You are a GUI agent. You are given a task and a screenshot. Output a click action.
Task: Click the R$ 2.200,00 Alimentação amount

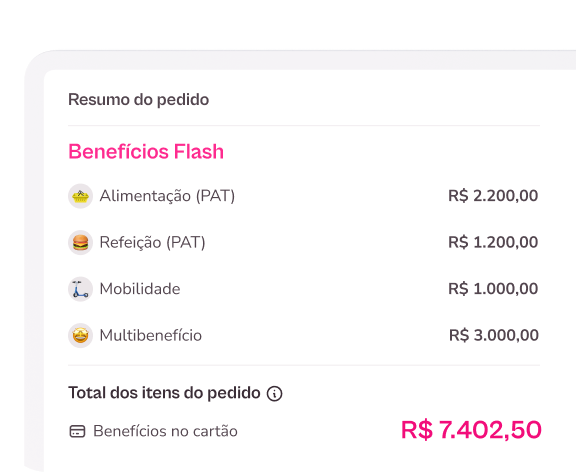click(493, 196)
